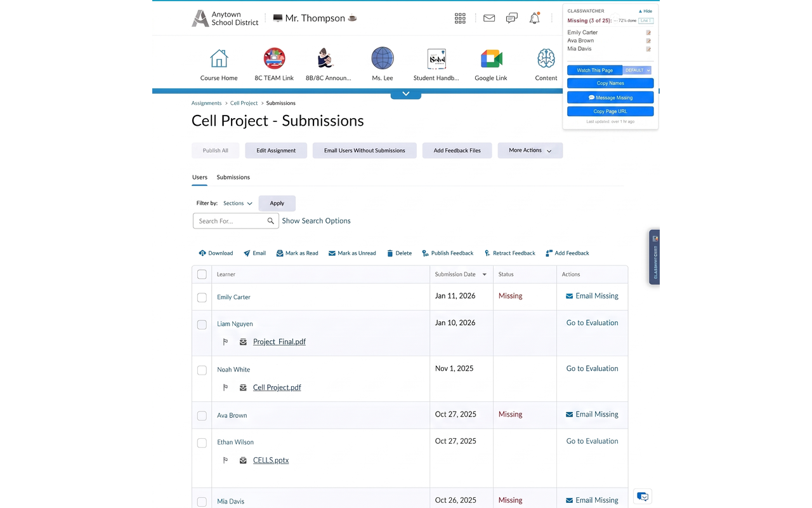Click the flag icon in Noah White's row
Image resolution: width=812 pixels, height=508 pixels.
click(225, 387)
